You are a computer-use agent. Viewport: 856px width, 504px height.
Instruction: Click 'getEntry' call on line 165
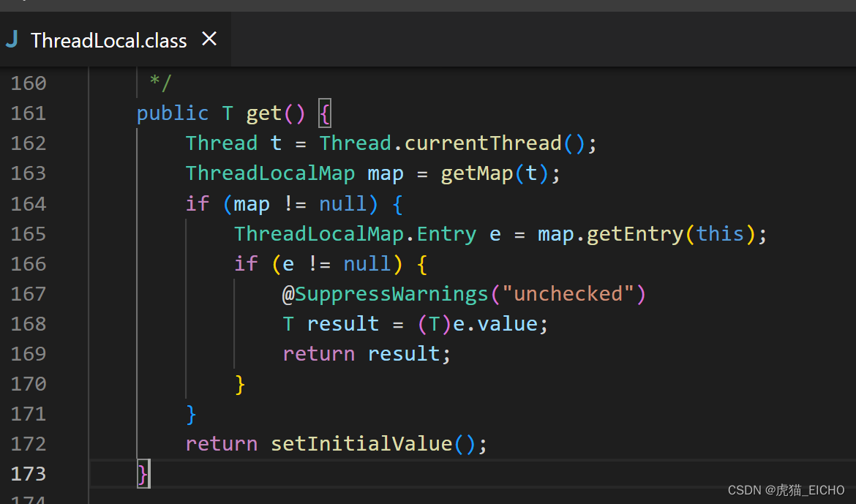(x=635, y=234)
